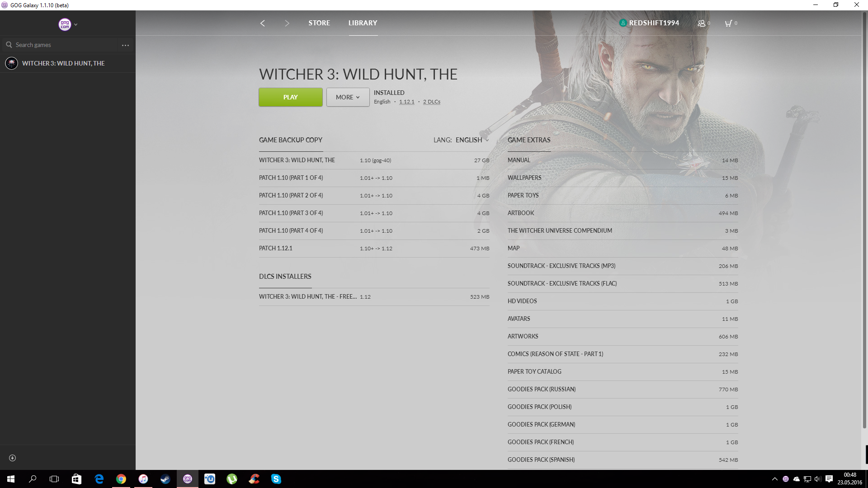868x488 pixels.
Task: Download Patch 1.10 (Part 1 of 4)
Action: tap(374, 178)
